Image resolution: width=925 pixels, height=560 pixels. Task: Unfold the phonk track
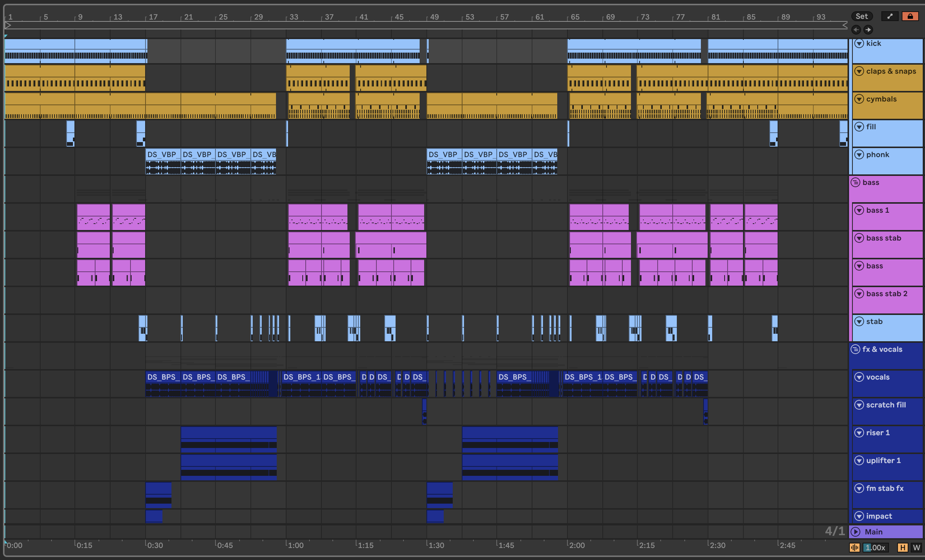(859, 154)
